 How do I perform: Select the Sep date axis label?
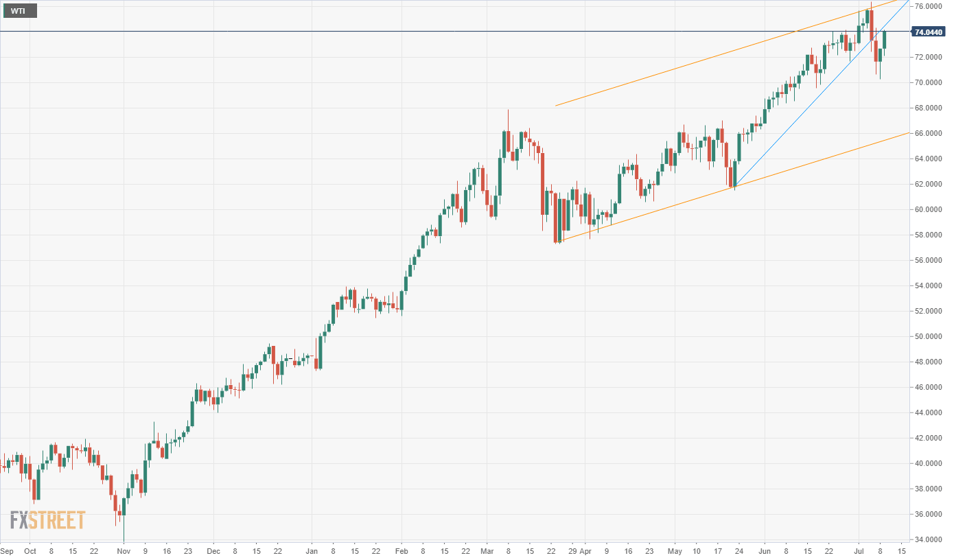coord(7,551)
